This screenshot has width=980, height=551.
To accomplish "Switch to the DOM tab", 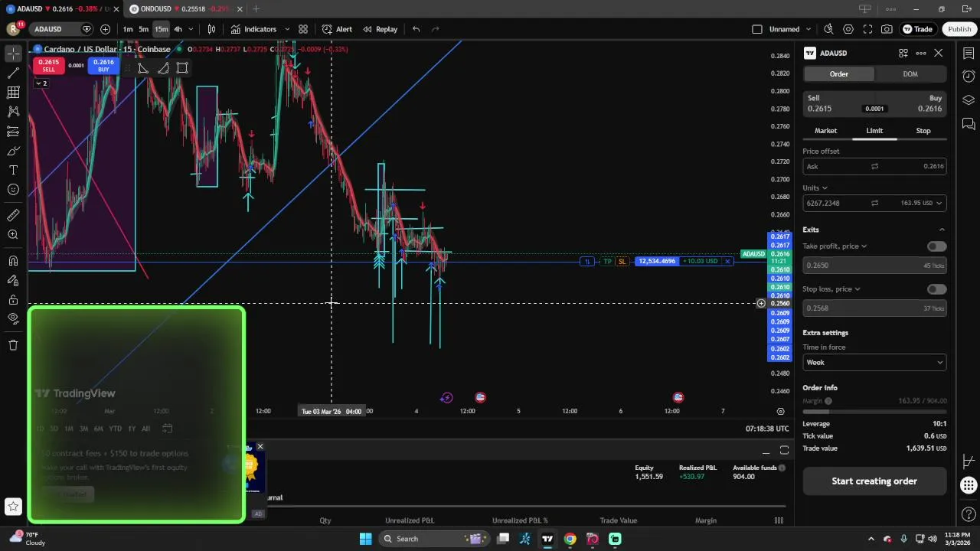I will [x=910, y=74].
